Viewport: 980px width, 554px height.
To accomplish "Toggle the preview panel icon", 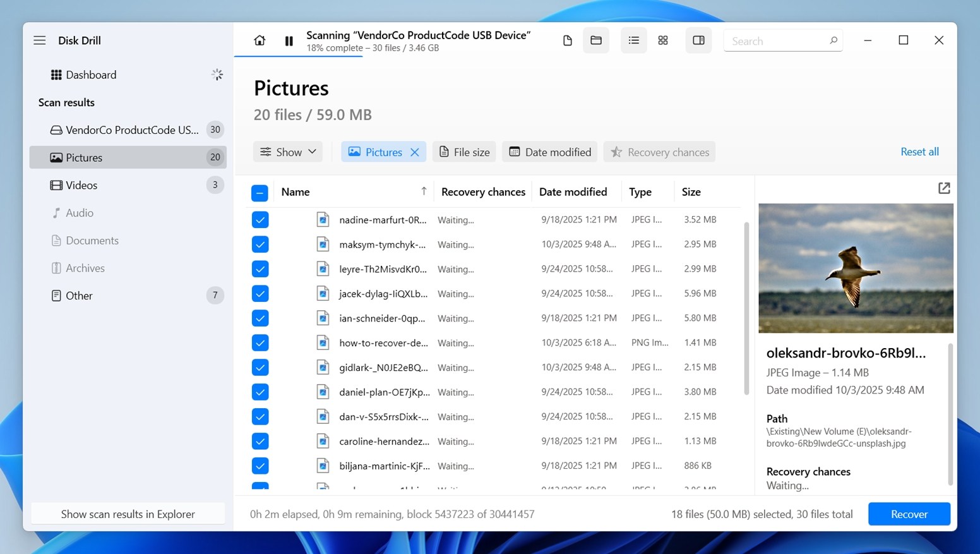I will [x=698, y=40].
